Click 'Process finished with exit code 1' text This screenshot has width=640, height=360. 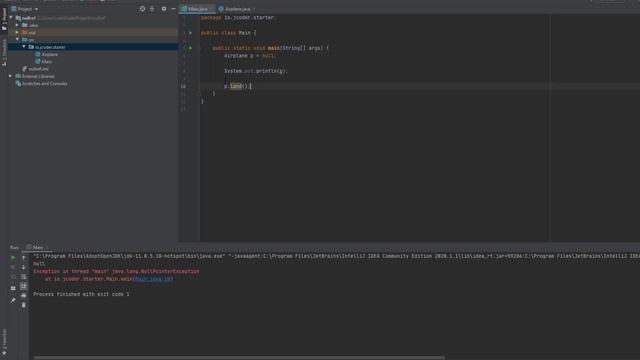point(81,294)
